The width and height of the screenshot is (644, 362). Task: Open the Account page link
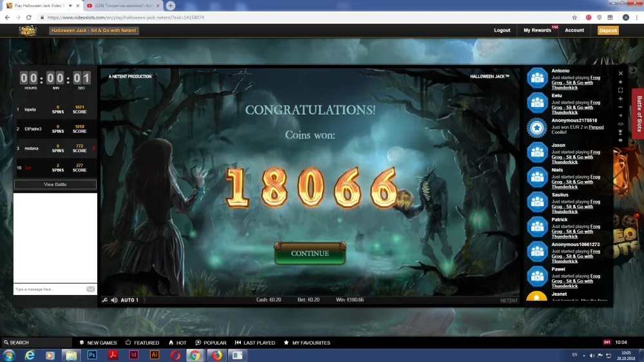tap(574, 30)
